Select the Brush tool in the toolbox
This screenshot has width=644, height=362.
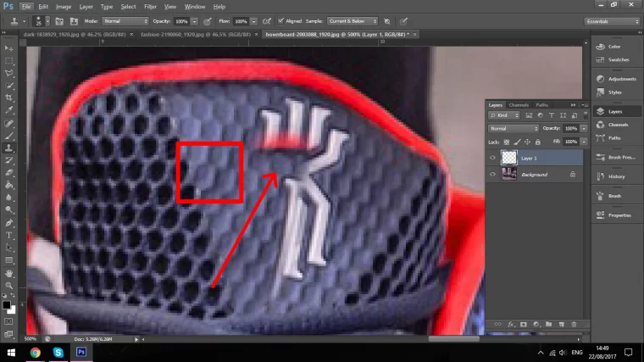[x=9, y=136]
